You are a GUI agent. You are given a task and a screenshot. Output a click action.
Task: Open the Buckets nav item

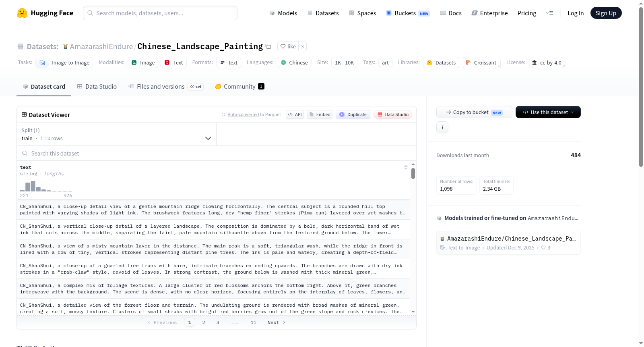[408, 13]
